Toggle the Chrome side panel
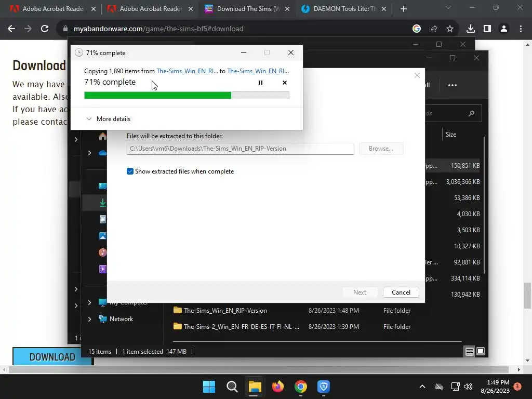 (x=487, y=29)
